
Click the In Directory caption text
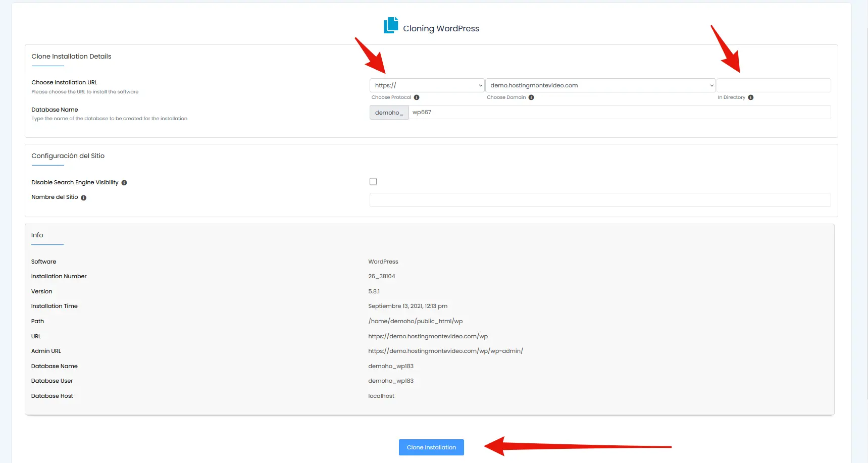point(732,97)
